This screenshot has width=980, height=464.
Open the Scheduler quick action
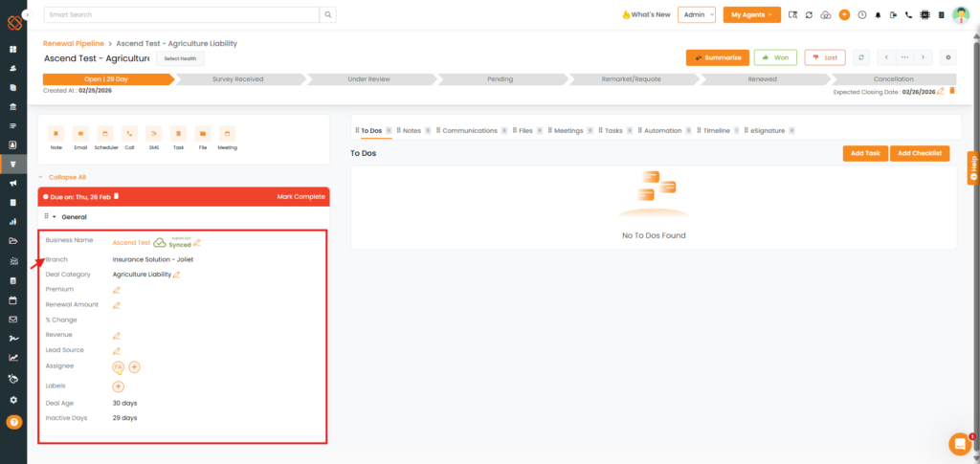[x=105, y=133]
